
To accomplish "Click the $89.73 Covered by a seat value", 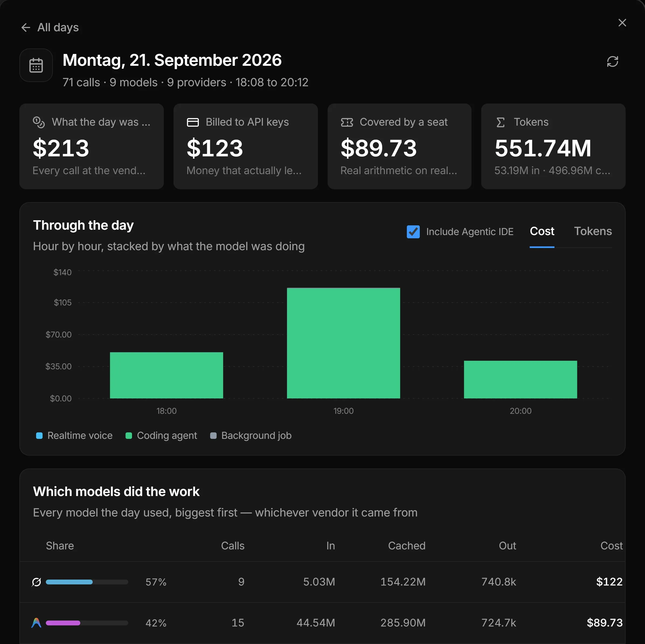I will point(379,148).
